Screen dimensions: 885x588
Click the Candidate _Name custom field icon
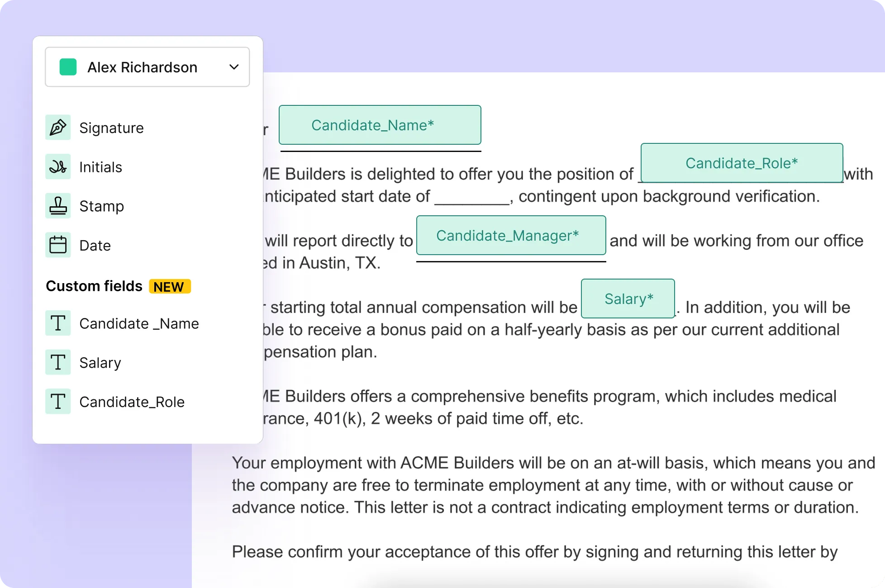coord(58,323)
